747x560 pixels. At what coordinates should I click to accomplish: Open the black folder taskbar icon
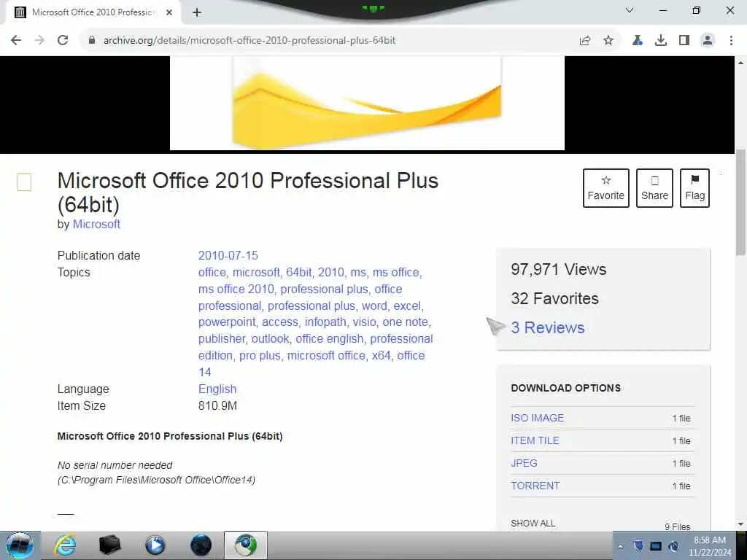[x=109, y=545]
